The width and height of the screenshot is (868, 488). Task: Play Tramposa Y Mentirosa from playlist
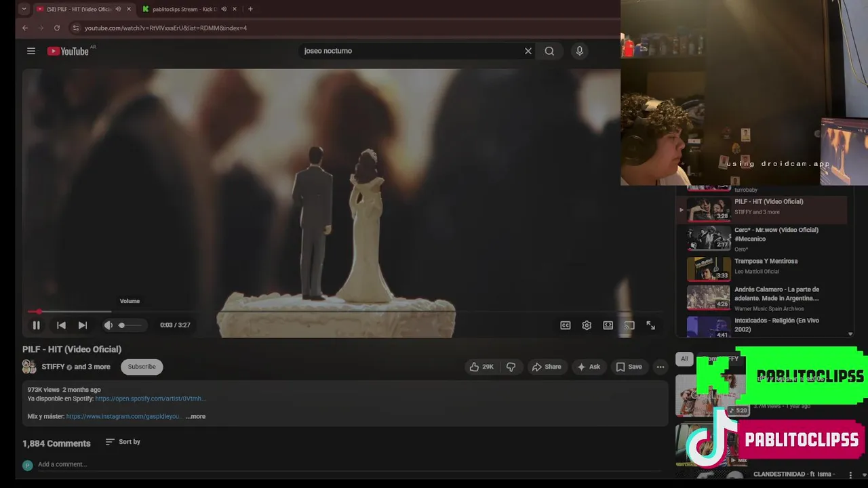click(762, 268)
